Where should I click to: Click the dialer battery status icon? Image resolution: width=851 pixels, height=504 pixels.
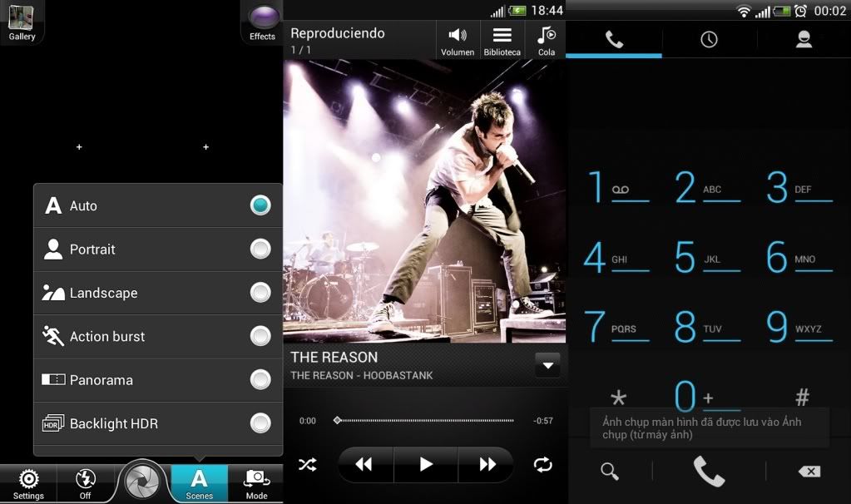(x=781, y=11)
